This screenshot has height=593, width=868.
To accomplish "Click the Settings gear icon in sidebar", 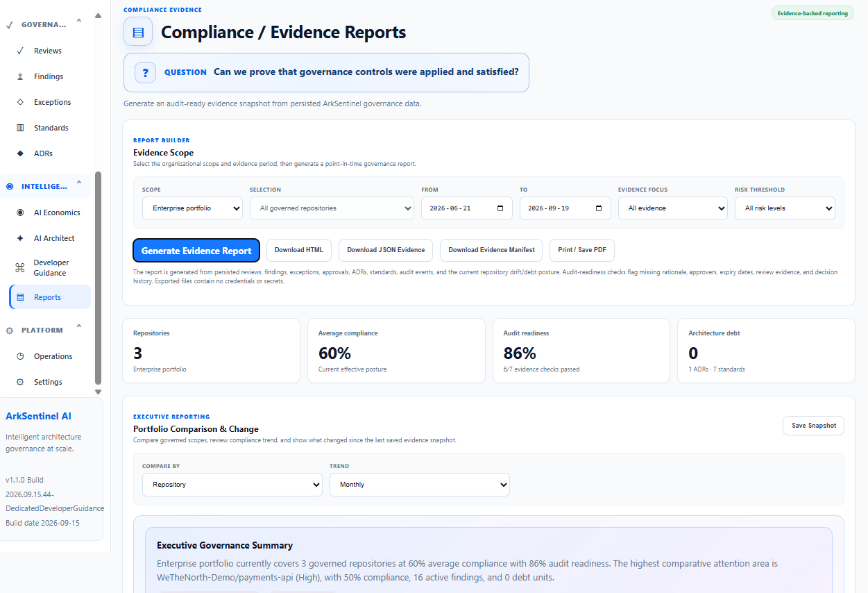I will [x=20, y=382].
